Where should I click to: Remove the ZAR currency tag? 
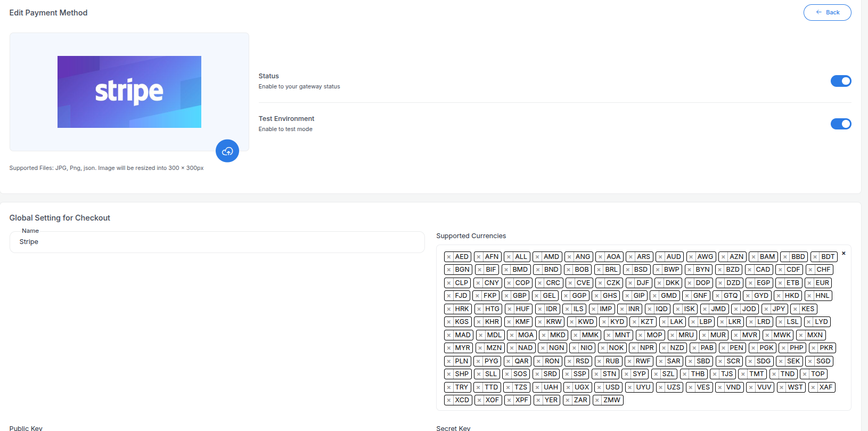pos(568,400)
